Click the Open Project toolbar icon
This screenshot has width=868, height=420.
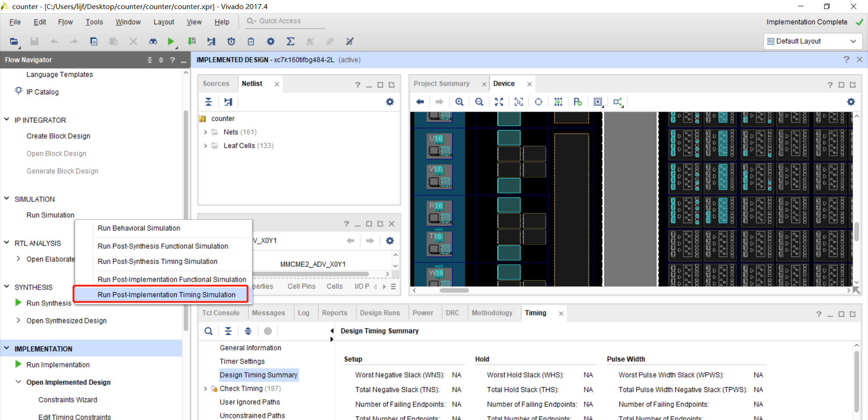point(14,42)
